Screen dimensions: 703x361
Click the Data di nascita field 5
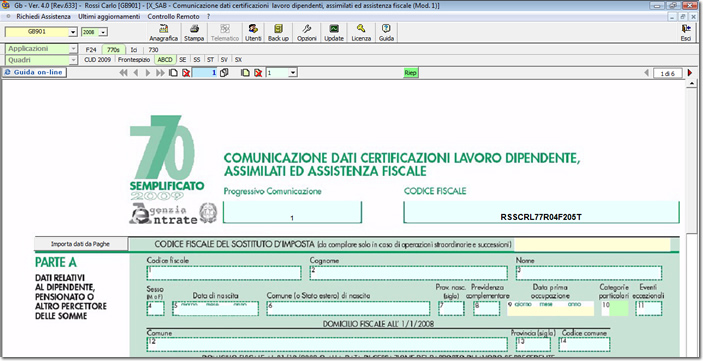(x=215, y=309)
